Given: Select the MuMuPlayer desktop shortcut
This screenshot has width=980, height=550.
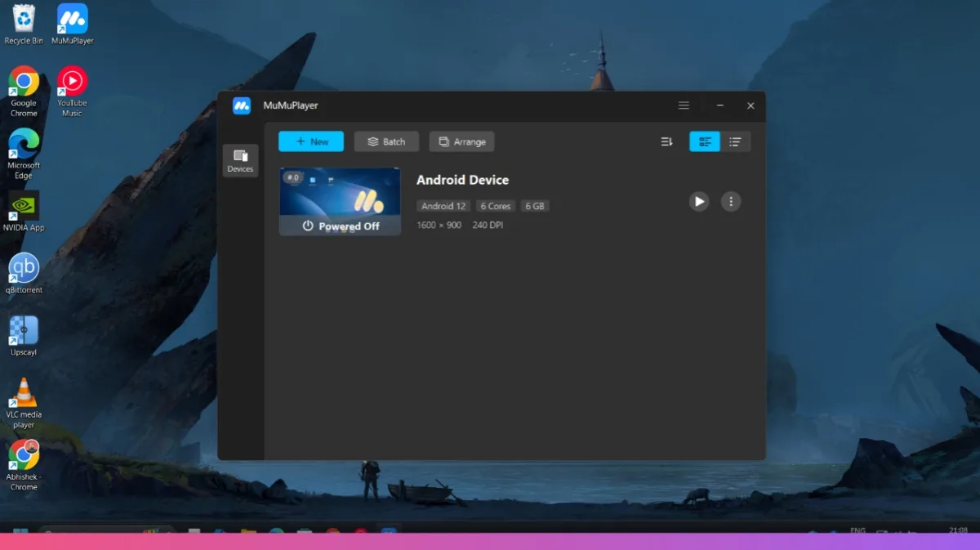Looking at the screenshot, I should (72, 25).
